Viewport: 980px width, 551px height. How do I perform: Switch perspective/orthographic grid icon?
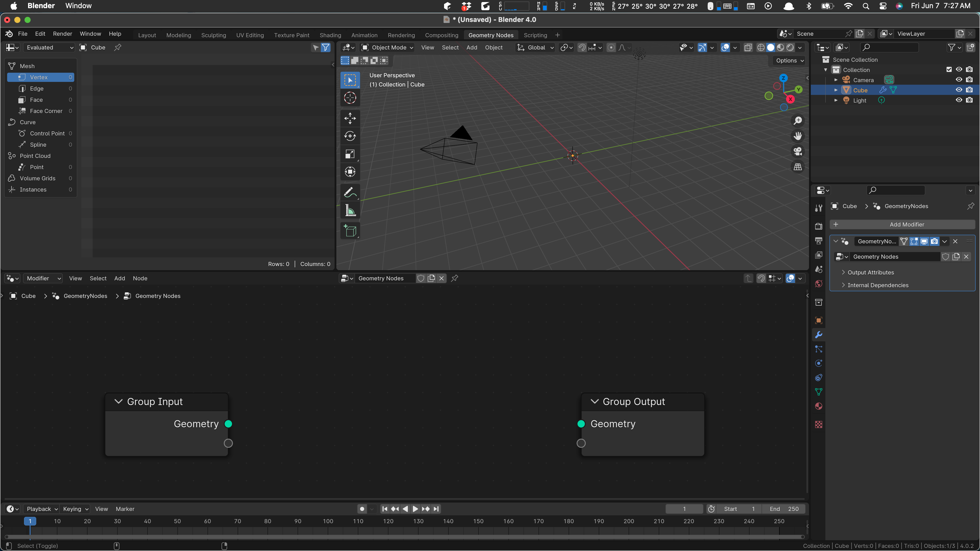tap(797, 167)
